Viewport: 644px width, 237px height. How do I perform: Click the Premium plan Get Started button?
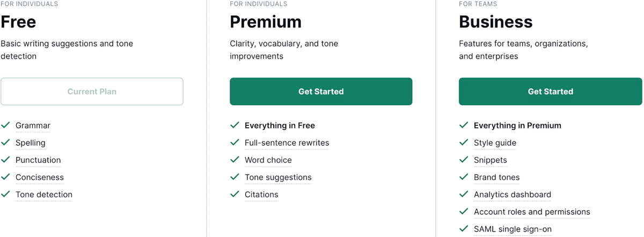[x=321, y=91]
